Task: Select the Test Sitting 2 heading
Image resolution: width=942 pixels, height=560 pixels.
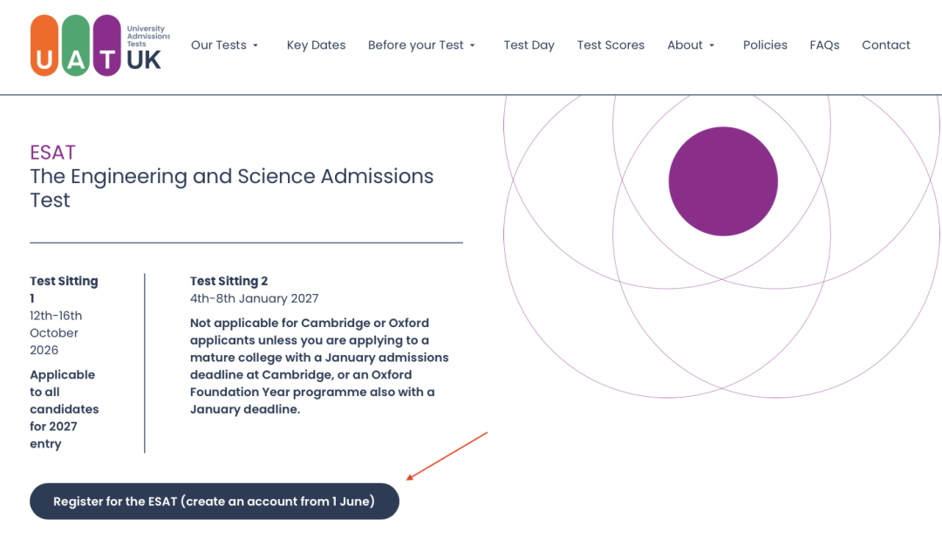Action: (x=229, y=281)
